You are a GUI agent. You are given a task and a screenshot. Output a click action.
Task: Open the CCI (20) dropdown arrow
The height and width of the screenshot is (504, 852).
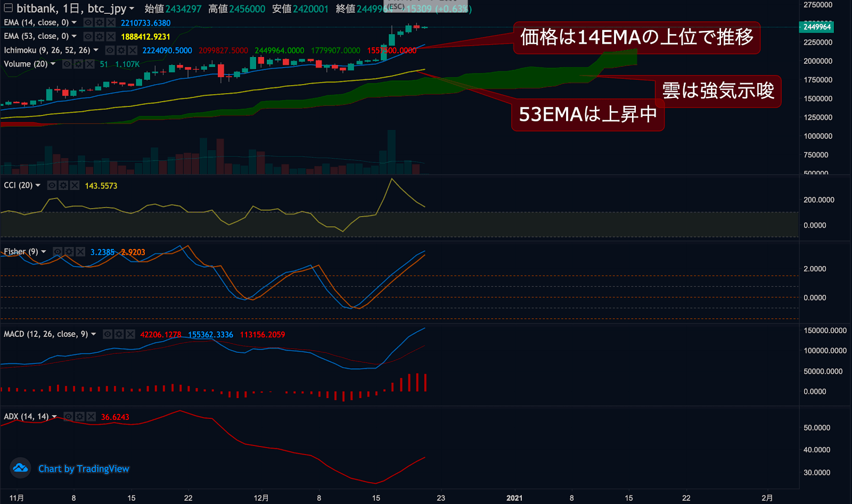pyautogui.click(x=38, y=185)
